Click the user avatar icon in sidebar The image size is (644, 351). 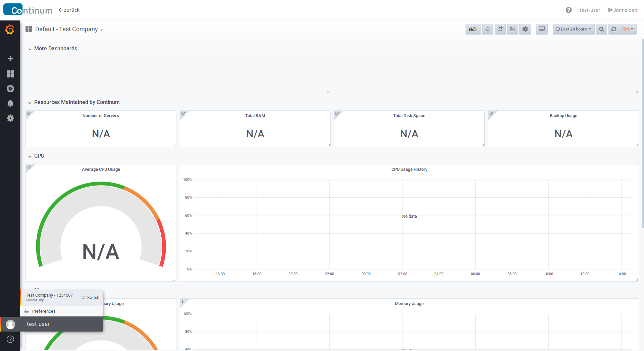tap(10, 324)
